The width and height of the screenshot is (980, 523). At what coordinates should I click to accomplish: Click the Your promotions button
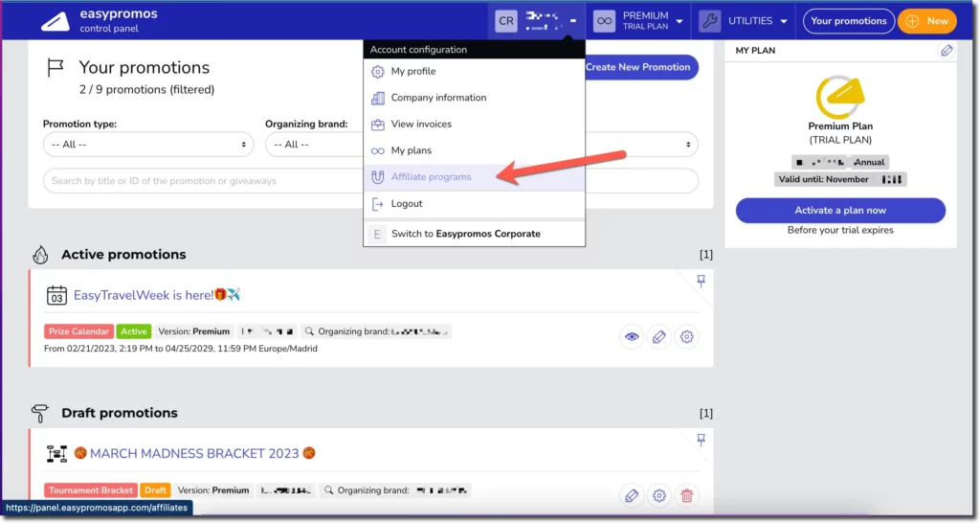[x=849, y=21]
